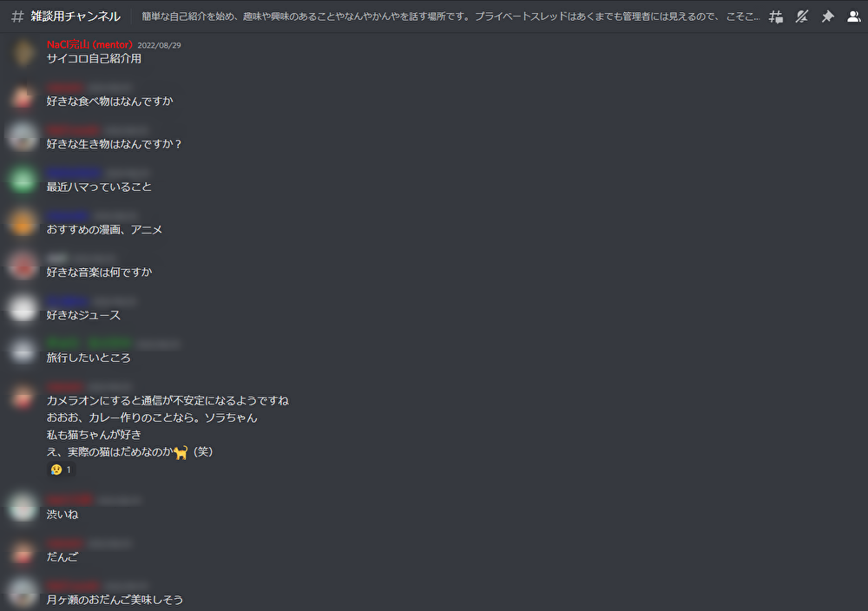The height and width of the screenshot is (611, 868).
Task: Select the message 旅行したいところ
Action: [x=89, y=358]
